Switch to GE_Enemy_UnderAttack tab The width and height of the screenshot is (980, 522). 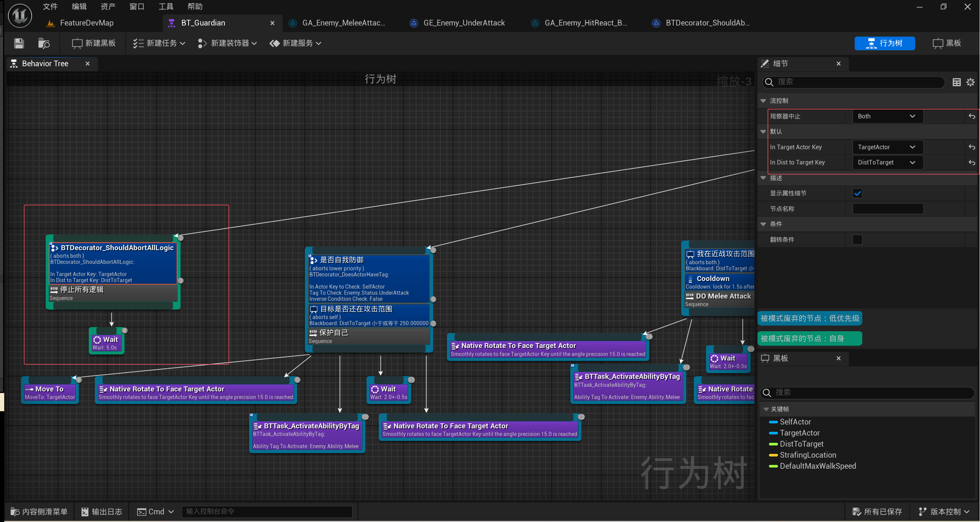463,23
